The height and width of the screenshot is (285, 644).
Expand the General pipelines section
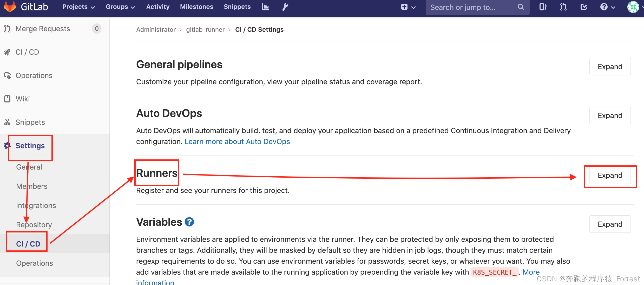[x=610, y=67]
